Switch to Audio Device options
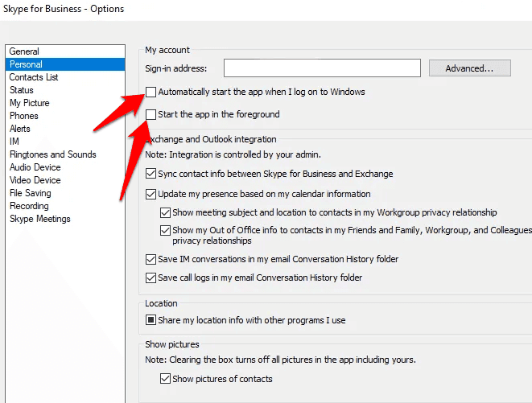The image size is (532, 403). coord(35,167)
